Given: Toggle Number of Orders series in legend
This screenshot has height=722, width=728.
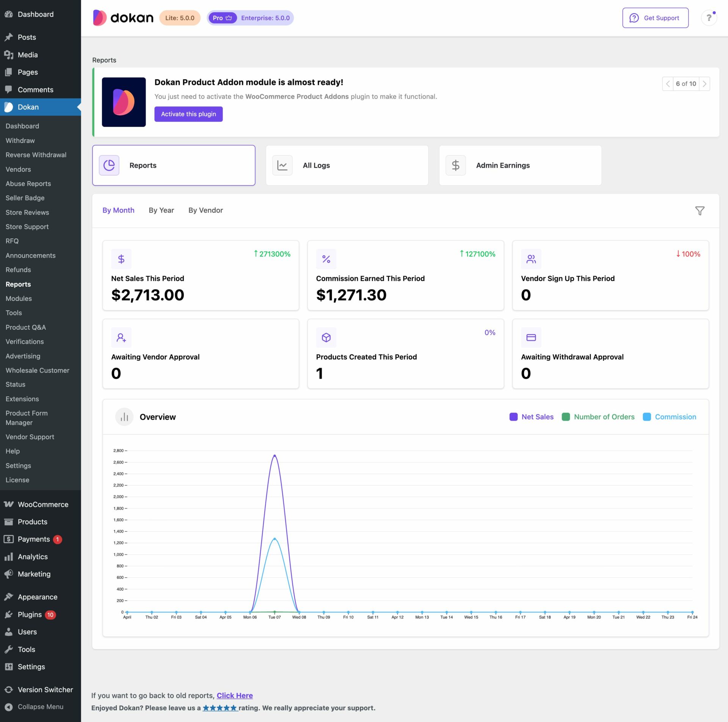Looking at the screenshot, I should point(598,417).
